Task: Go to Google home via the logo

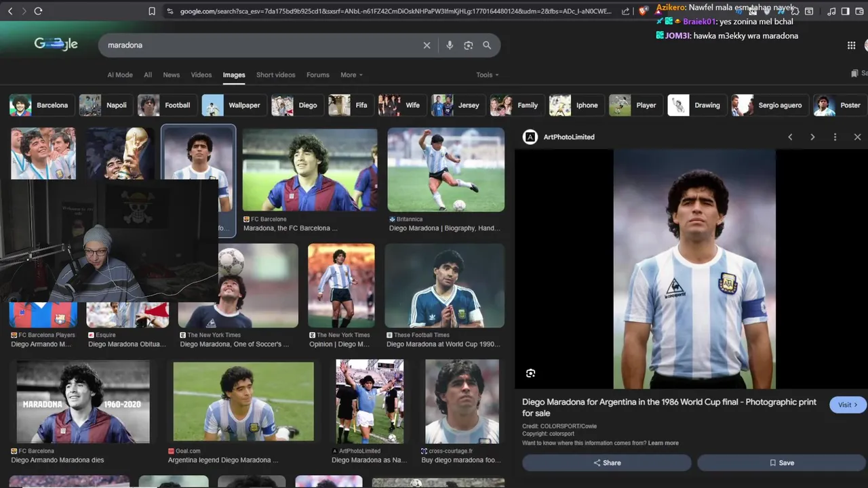Action: (56, 44)
